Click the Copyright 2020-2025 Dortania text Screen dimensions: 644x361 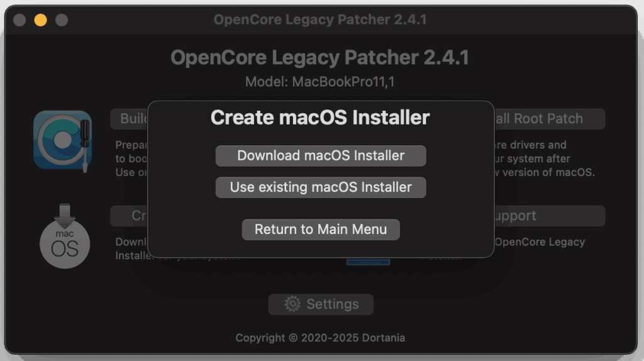[320, 338]
